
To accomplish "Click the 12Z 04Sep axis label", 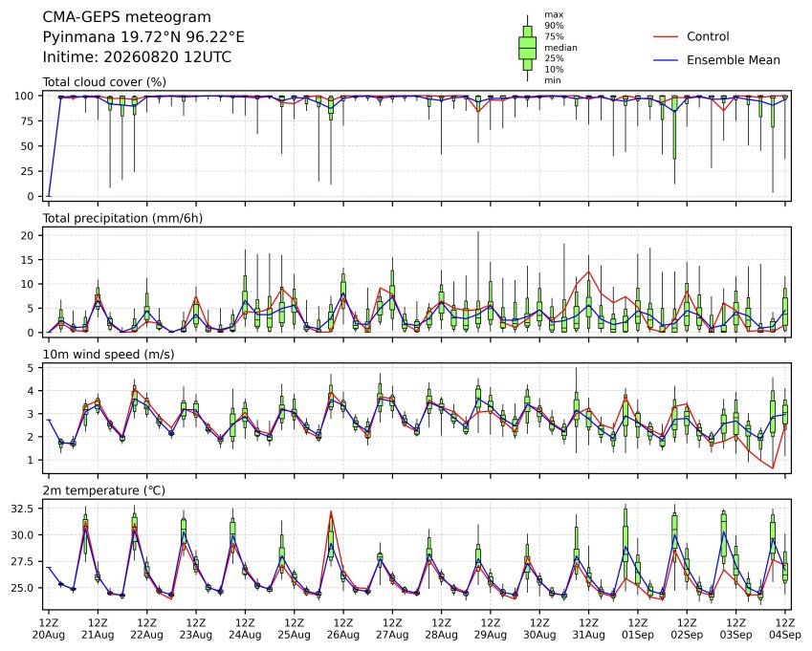I will click(784, 629).
